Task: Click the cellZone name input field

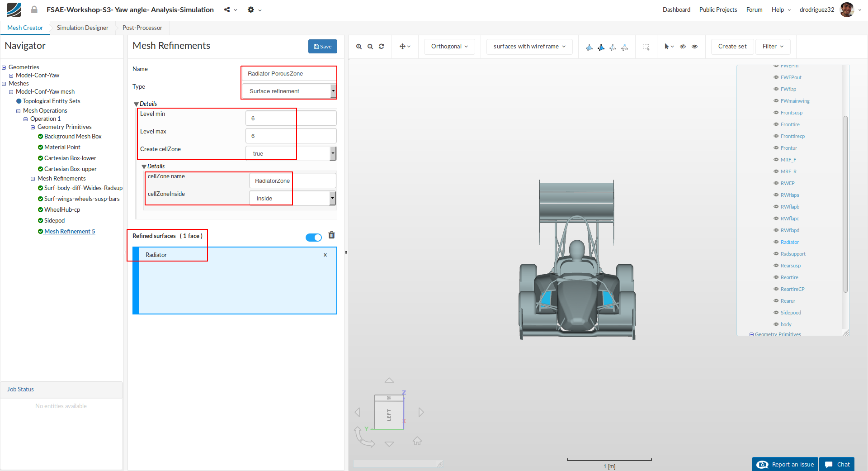Action: (x=292, y=181)
